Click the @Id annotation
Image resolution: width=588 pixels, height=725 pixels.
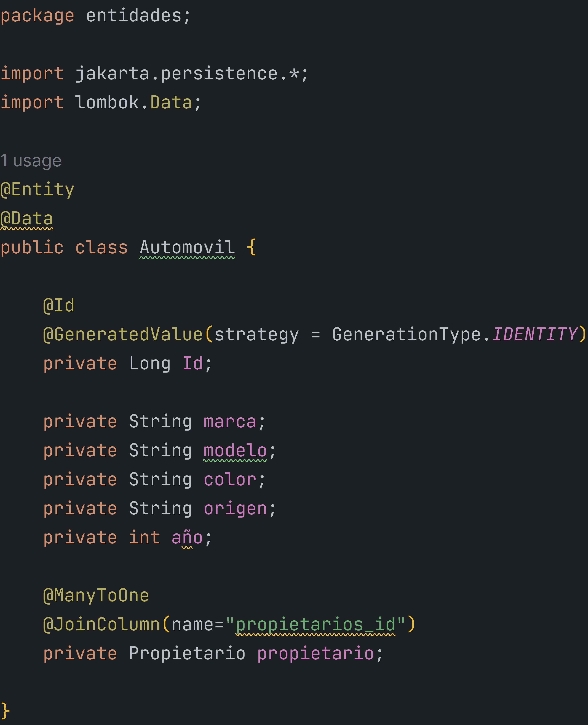59,306
